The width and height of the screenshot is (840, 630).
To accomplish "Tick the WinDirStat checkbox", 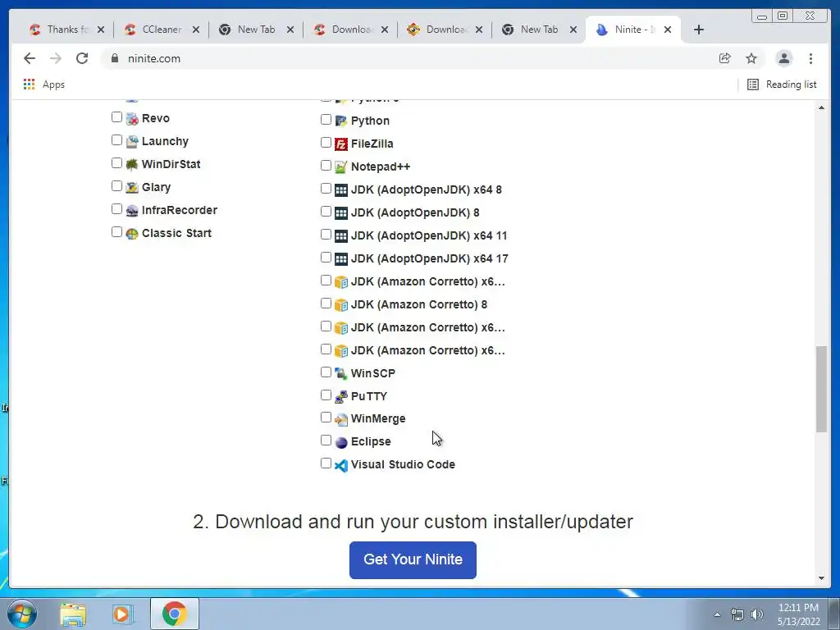I will [116, 163].
